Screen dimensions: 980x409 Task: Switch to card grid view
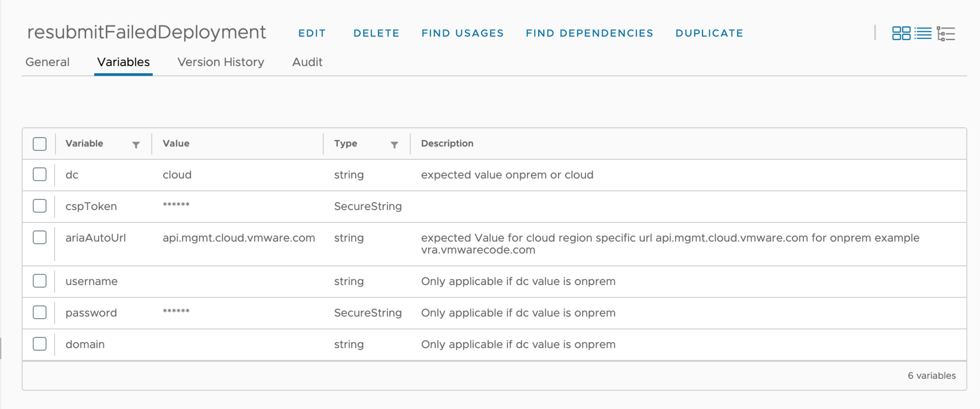[x=901, y=33]
